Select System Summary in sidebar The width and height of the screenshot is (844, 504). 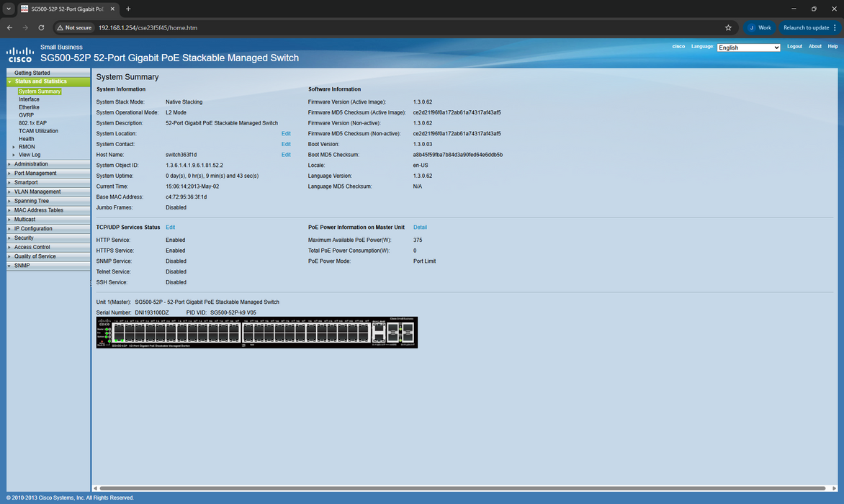click(40, 91)
